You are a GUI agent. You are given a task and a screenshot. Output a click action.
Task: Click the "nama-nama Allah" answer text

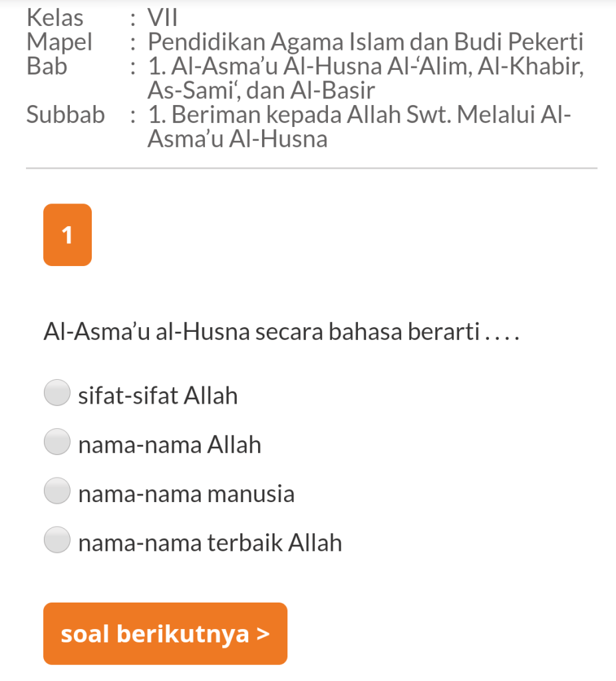(170, 445)
